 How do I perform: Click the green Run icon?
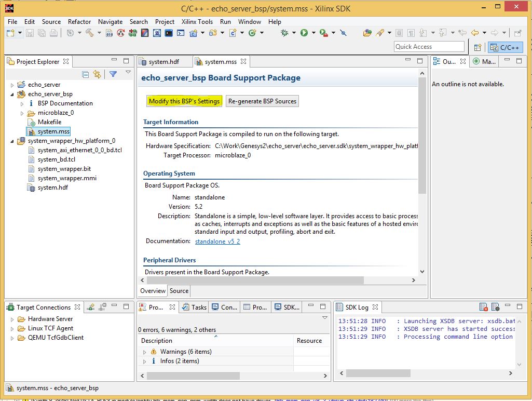pos(304,33)
